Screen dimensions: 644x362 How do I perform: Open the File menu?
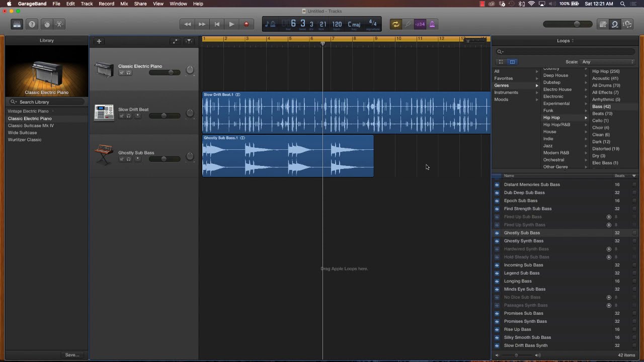pos(56,4)
